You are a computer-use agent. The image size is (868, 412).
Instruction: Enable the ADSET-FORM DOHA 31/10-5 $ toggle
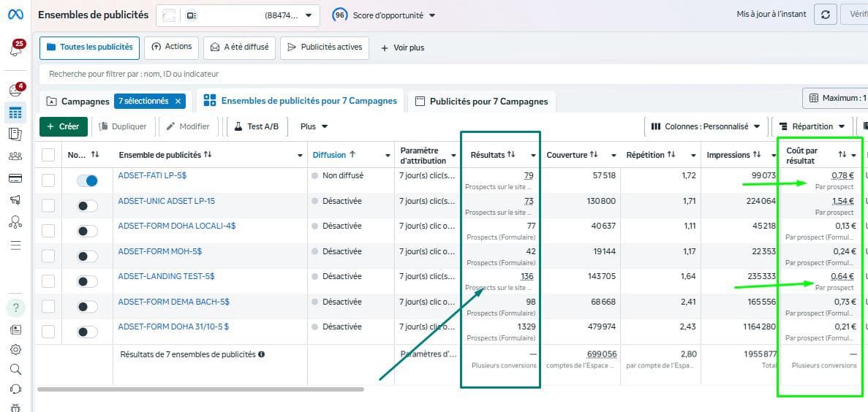point(87,332)
